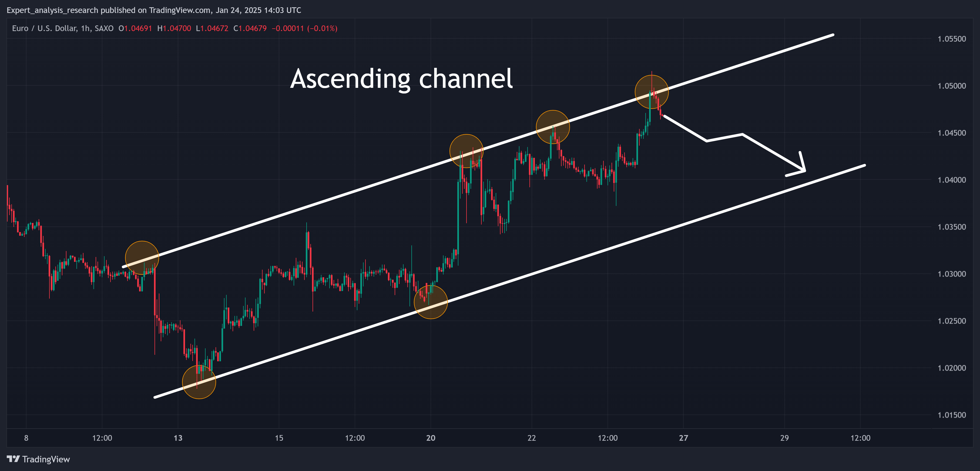980x471 pixels.
Task: Click the low value L1.04672
Action: pyautogui.click(x=212, y=29)
